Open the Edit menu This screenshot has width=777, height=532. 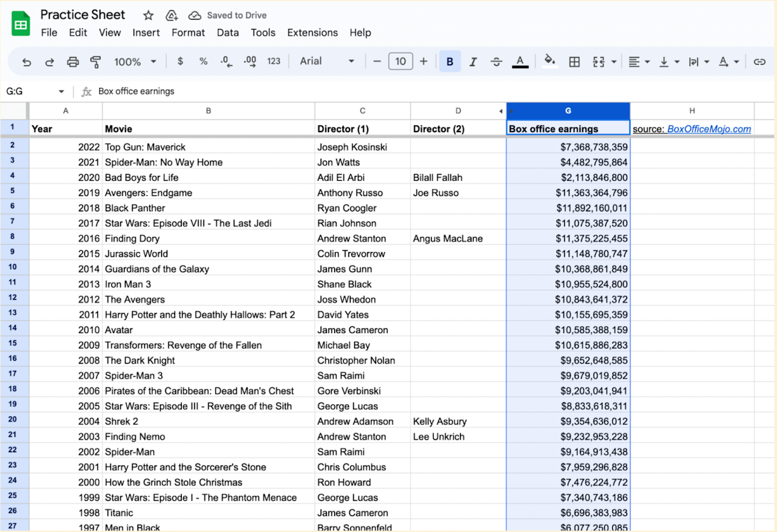[x=78, y=33]
